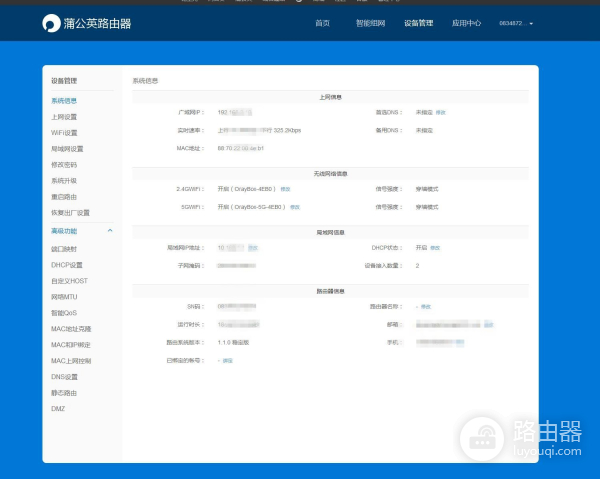Screen dimensions: 600x479
Task: Click 修改 link next to DHCP状态
Action: 435,247
